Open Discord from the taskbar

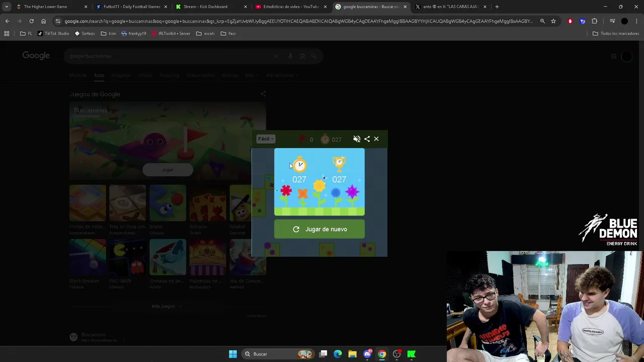[367, 354]
